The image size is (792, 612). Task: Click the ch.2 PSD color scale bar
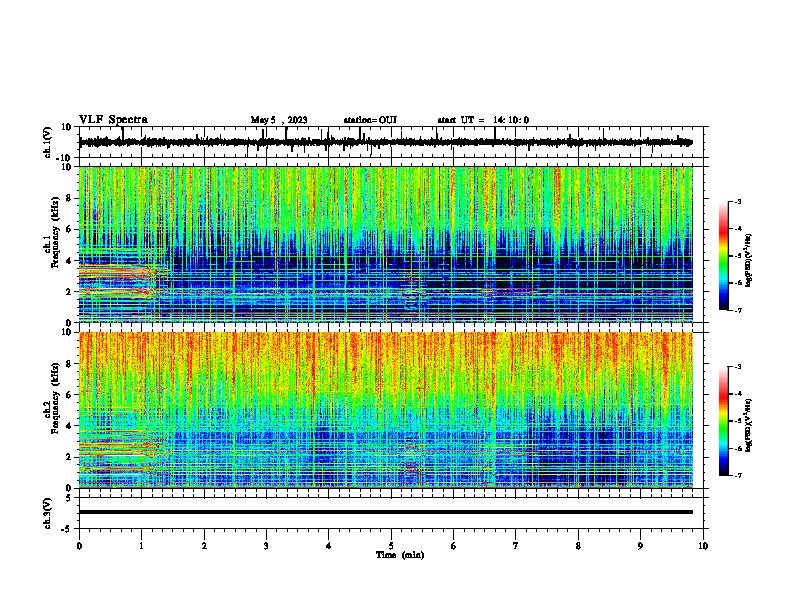(724, 421)
